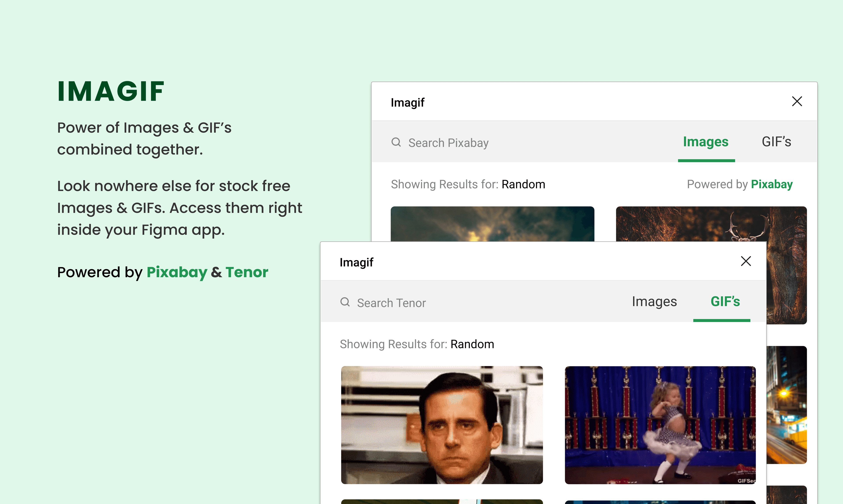
Task: Click the search magnifier icon beside Search Tenor
Action: [345, 302]
